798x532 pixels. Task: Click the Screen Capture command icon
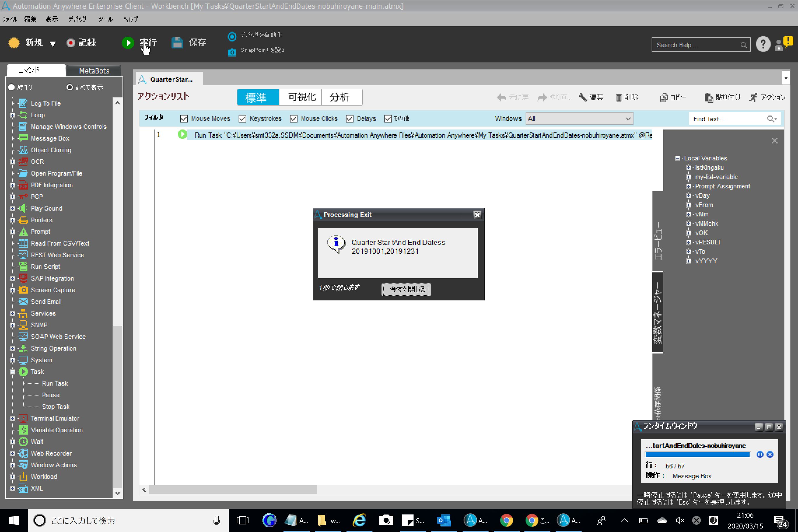[23, 290]
